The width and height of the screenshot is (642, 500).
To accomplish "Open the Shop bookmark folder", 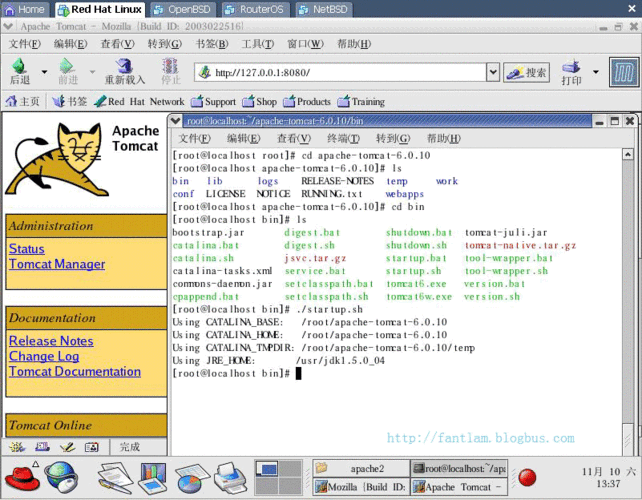I will (260, 101).
